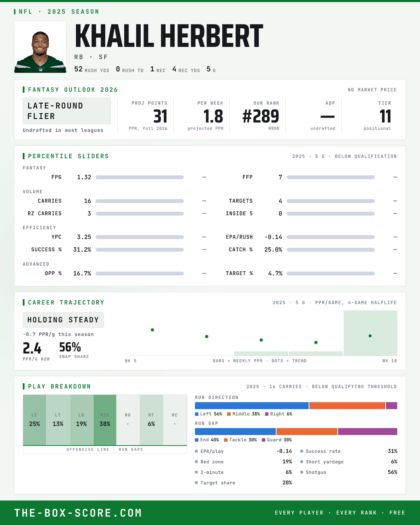The width and height of the screenshot is (420, 525).
Task: Click the Late-Round Flier badge
Action: pyautogui.click(x=67, y=111)
